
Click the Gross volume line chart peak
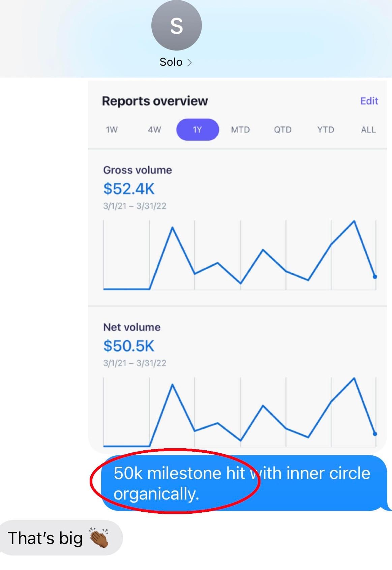(354, 221)
